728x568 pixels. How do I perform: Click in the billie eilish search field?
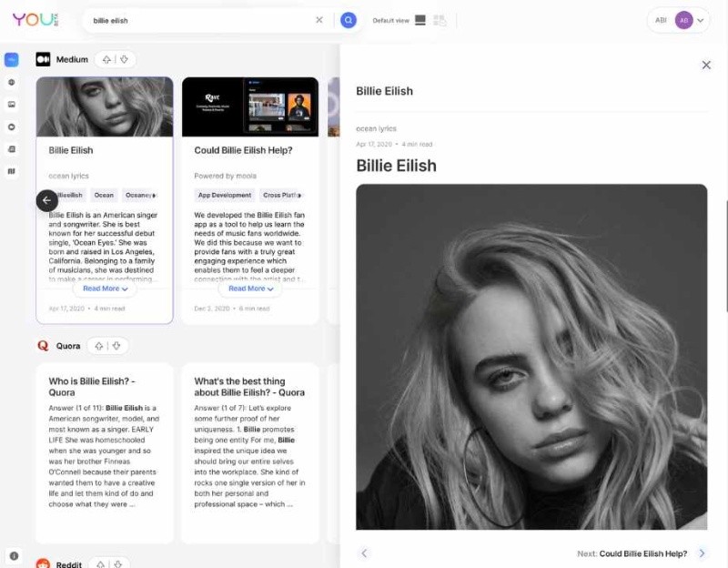point(200,20)
